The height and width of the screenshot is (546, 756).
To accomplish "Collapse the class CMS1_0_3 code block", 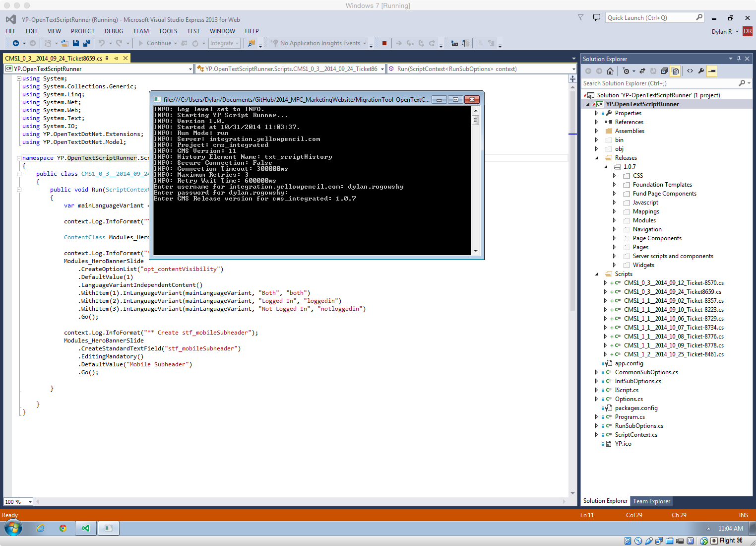I will pos(19,174).
